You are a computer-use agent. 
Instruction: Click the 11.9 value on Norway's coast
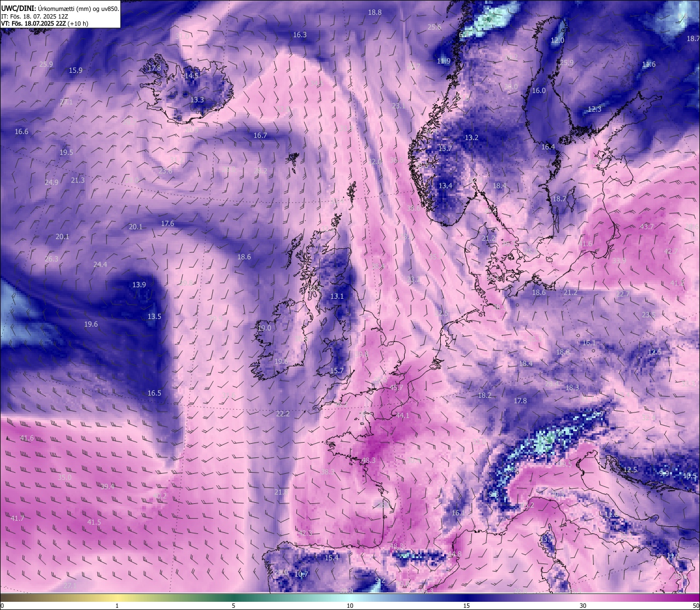tap(444, 61)
